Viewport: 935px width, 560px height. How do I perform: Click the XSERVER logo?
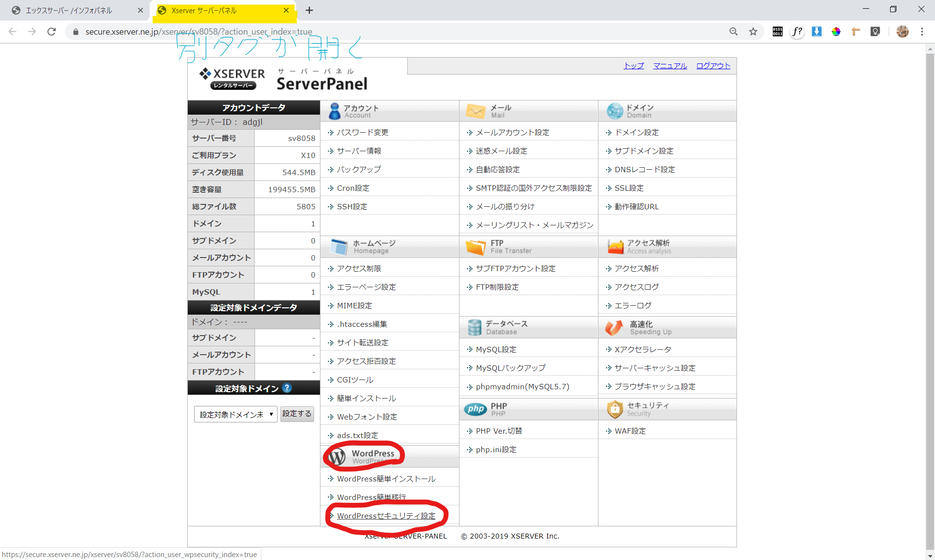(232, 79)
